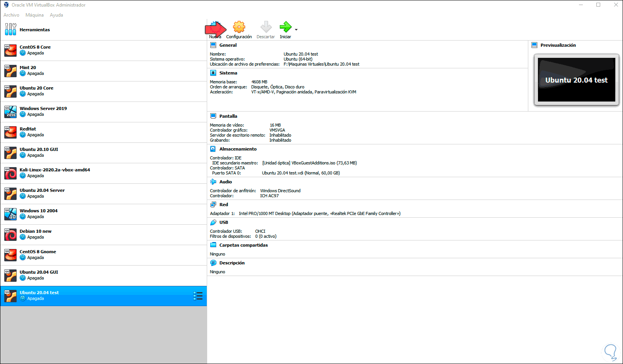623x364 pixels.
Task: Click the Ubuntu 20.10 GUI OS icon
Action: (x=10, y=152)
